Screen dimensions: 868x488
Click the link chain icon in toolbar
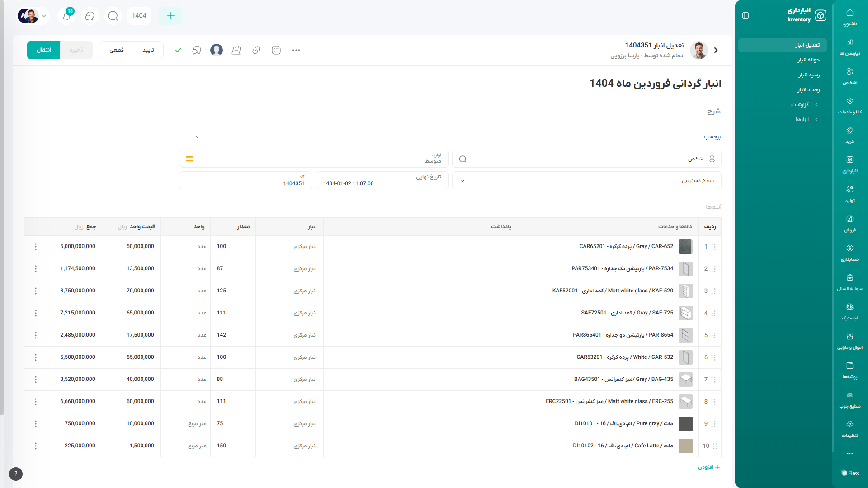[256, 50]
